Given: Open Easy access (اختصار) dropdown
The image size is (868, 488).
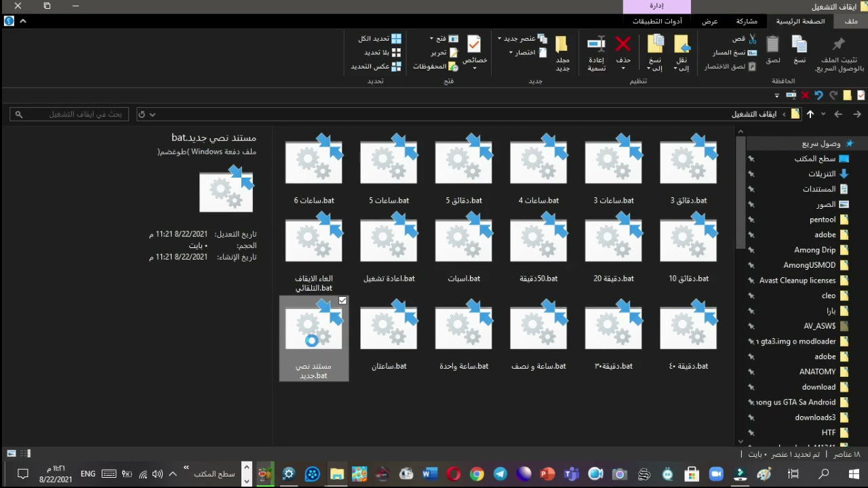Looking at the screenshot, I should point(528,52).
